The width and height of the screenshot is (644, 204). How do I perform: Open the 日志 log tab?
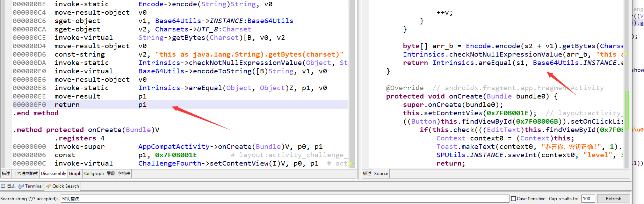coord(11,186)
